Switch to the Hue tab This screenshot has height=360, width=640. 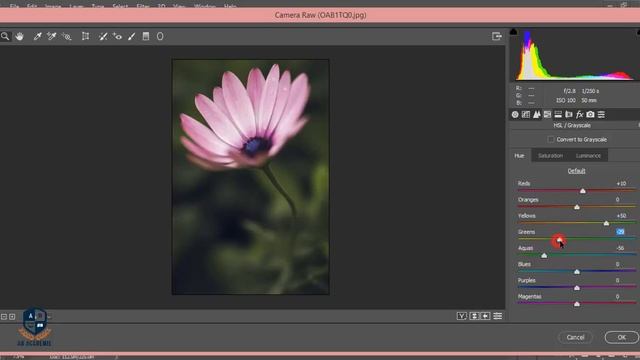519,156
